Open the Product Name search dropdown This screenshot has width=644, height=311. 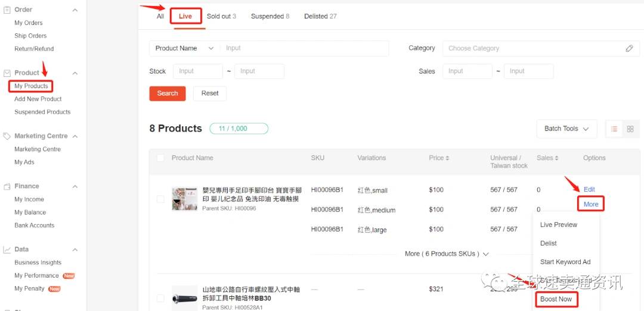pos(185,48)
